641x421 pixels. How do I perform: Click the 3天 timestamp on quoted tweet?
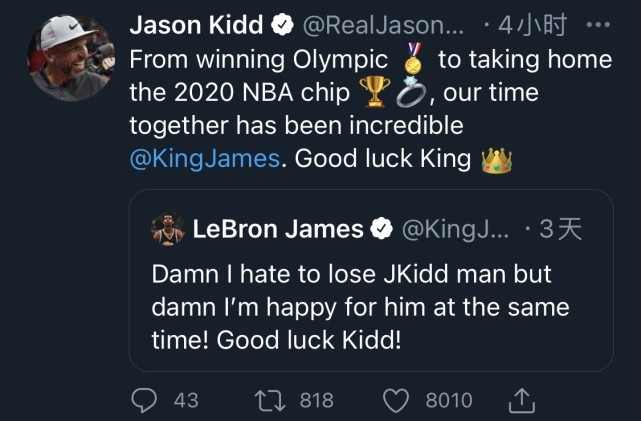(560, 230)
